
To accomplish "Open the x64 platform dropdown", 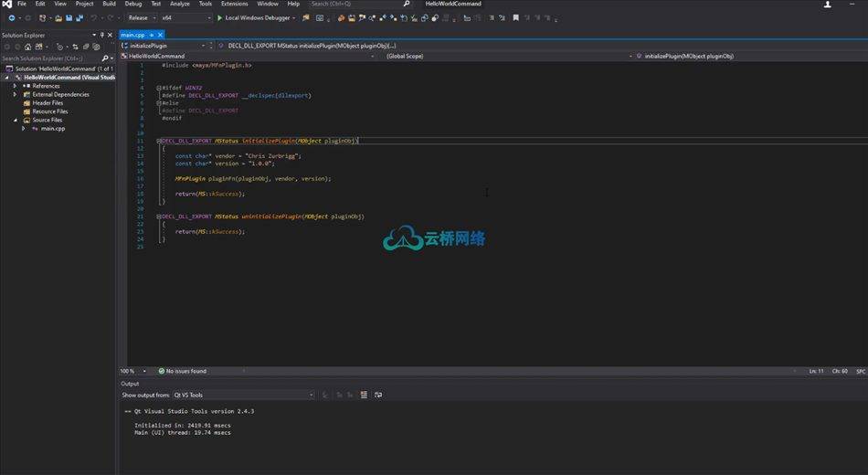I will pyautogui.click(x=209, y=18).
